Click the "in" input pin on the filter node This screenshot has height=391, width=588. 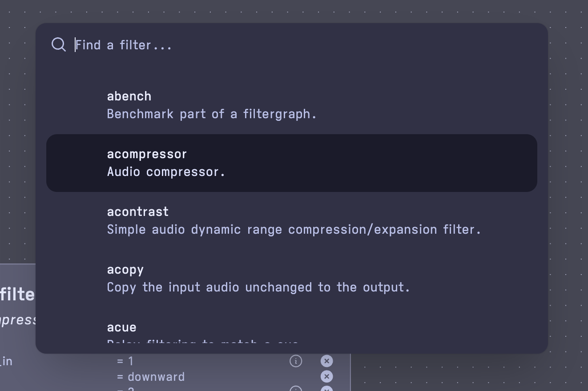pyautogui.click(x=7, y=361)
